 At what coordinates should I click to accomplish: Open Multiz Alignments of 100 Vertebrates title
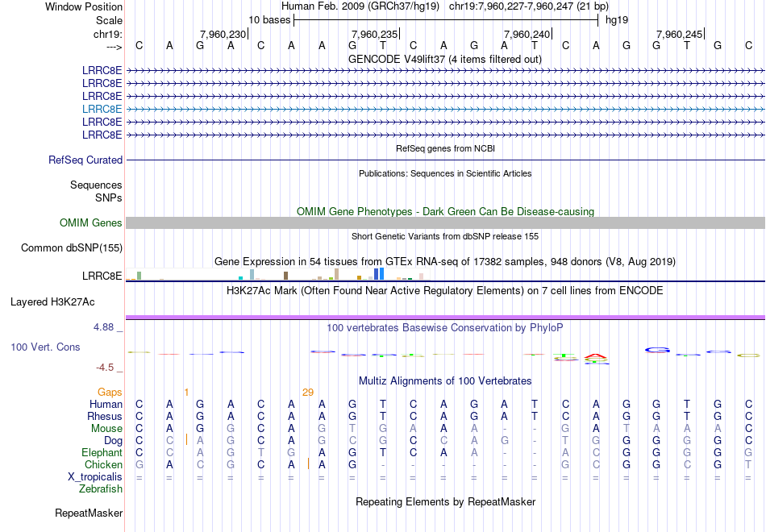445,381
